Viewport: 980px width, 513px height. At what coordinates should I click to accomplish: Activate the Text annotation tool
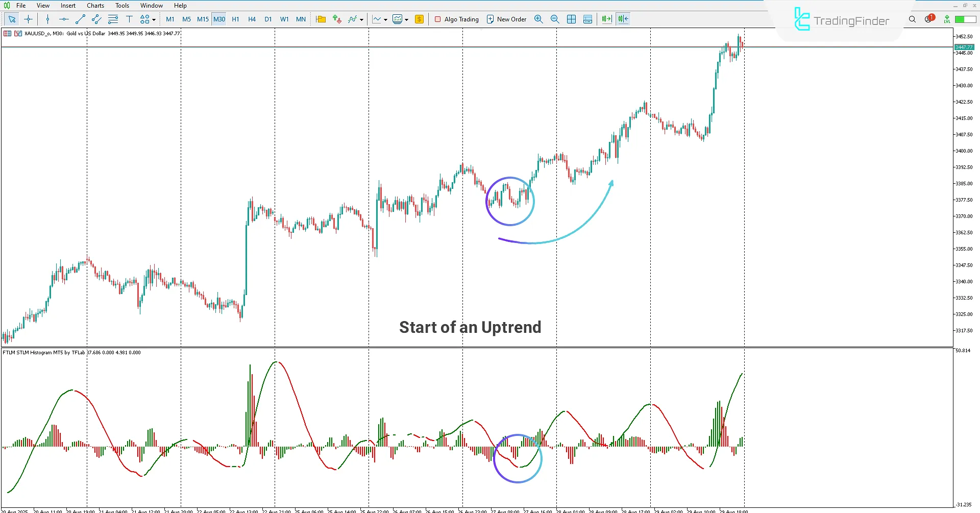[129, 19]
